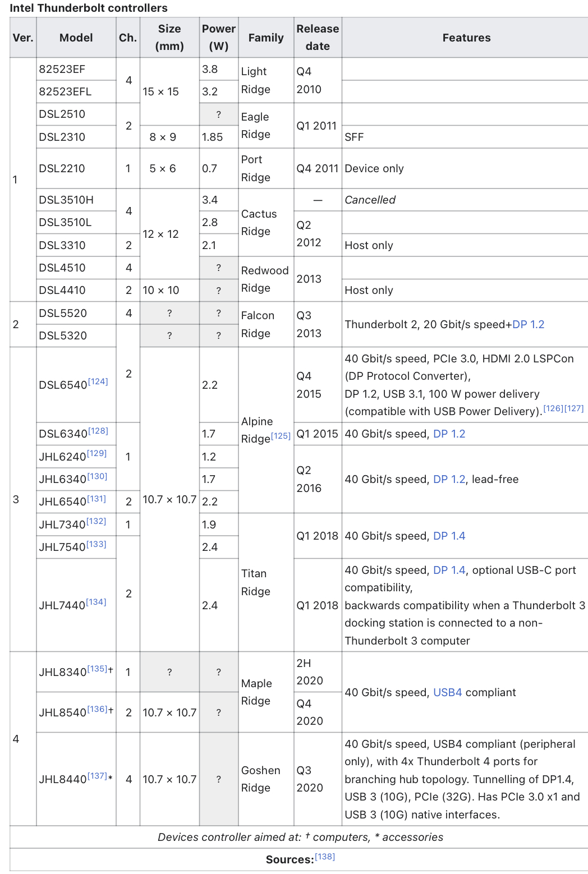The width and height of the screenshot is (588, 874).
Task: Open citation [132] next to JHL7340
Action: [96, 521]
